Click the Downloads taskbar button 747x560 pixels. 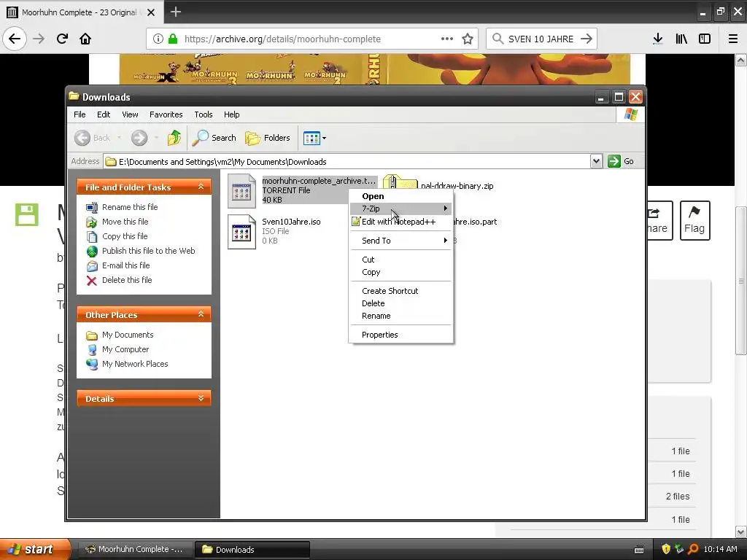[252, 549]
